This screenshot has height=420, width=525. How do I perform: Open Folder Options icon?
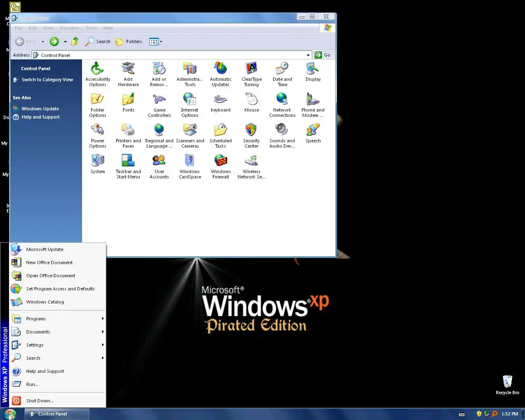point(98,105)
